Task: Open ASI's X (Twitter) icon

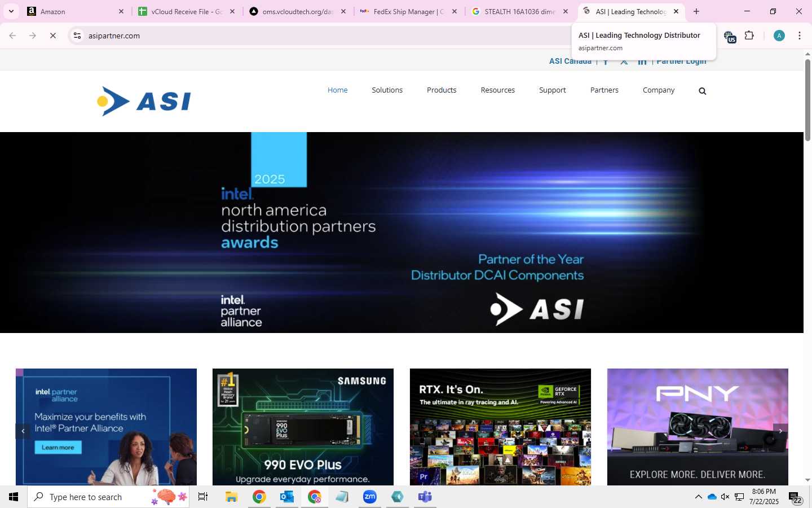Action: pyautogui.click(x=624, y=62)
